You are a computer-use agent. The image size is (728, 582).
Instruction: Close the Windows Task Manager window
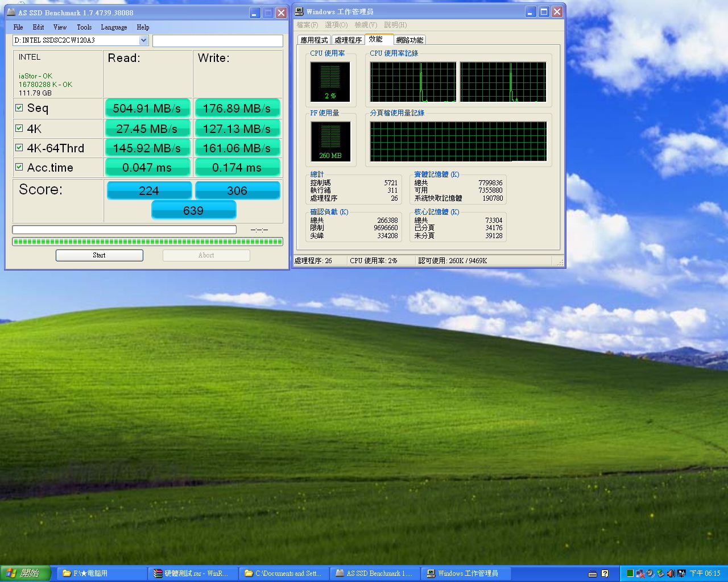(x=557, y=11)
